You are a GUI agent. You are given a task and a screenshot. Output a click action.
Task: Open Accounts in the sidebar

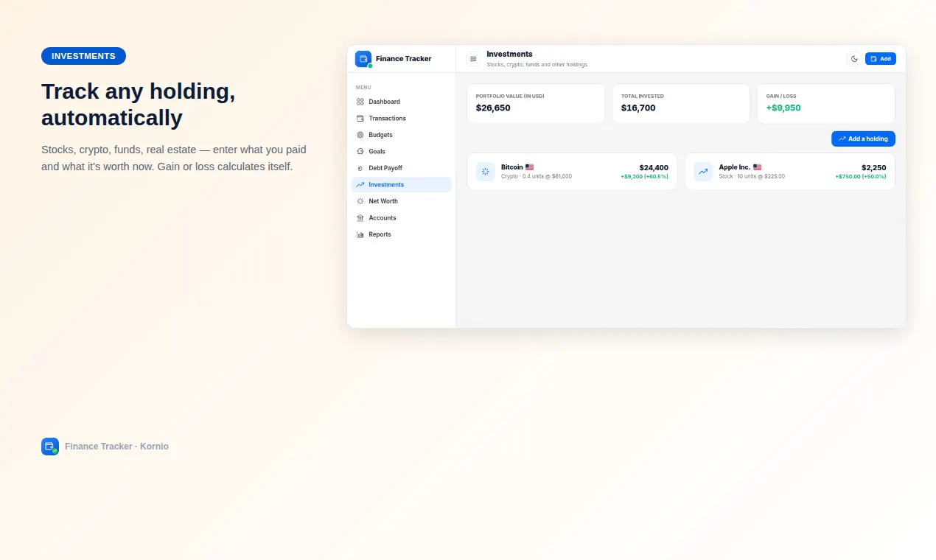click(401, 217)
